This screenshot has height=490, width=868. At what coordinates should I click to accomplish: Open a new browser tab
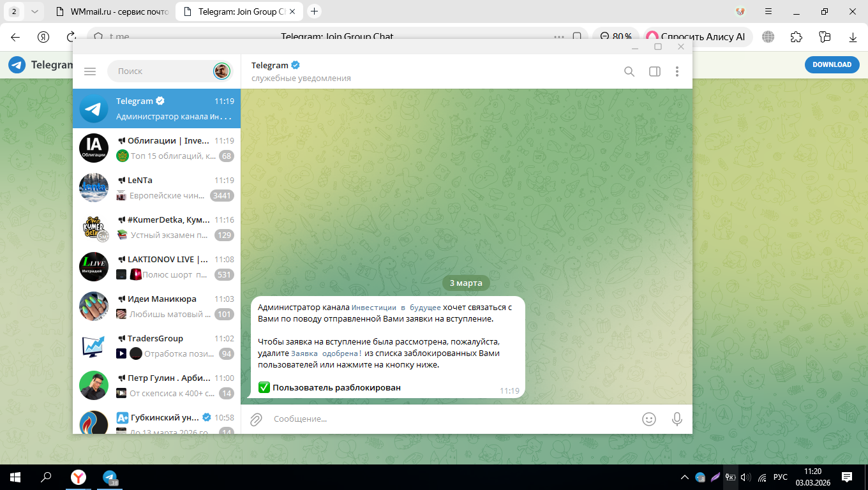[x=314, y=11]
